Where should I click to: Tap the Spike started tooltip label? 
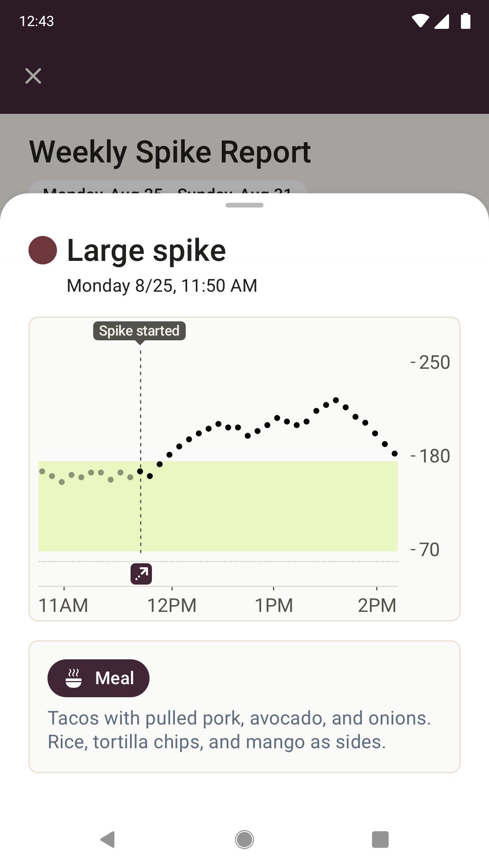[x=139, y=331]
